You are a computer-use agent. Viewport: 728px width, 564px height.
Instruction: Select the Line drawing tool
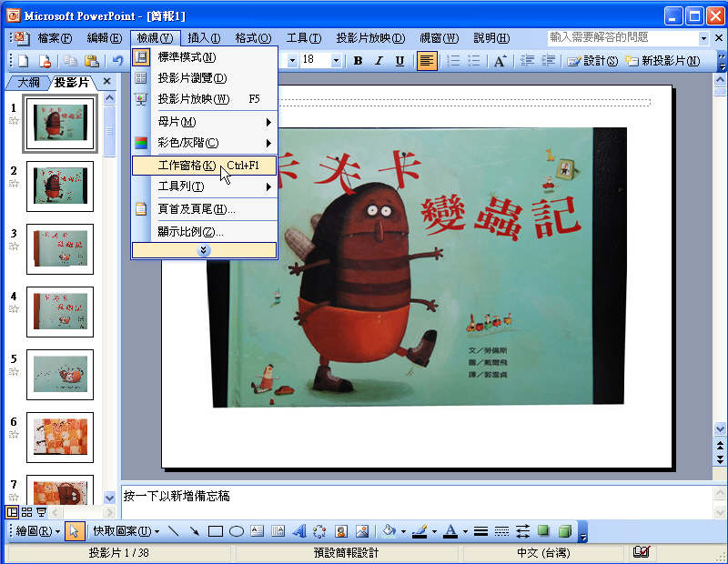[173, 531]
